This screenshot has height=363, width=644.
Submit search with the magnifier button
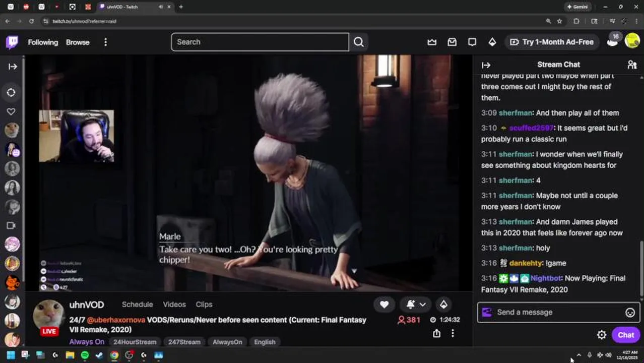tap(359, 42)
